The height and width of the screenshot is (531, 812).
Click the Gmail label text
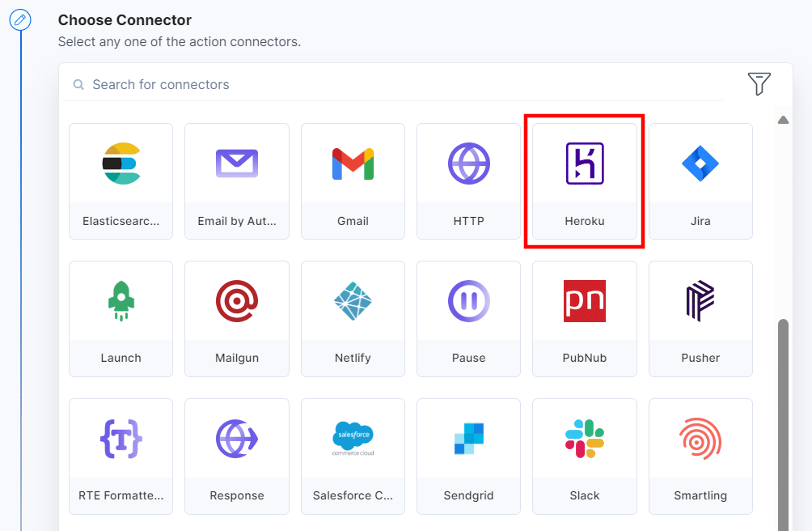pos(353,221)
